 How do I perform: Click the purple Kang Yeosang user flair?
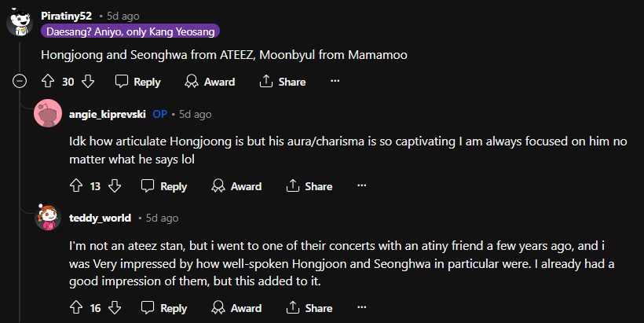(x=130, y=31)
